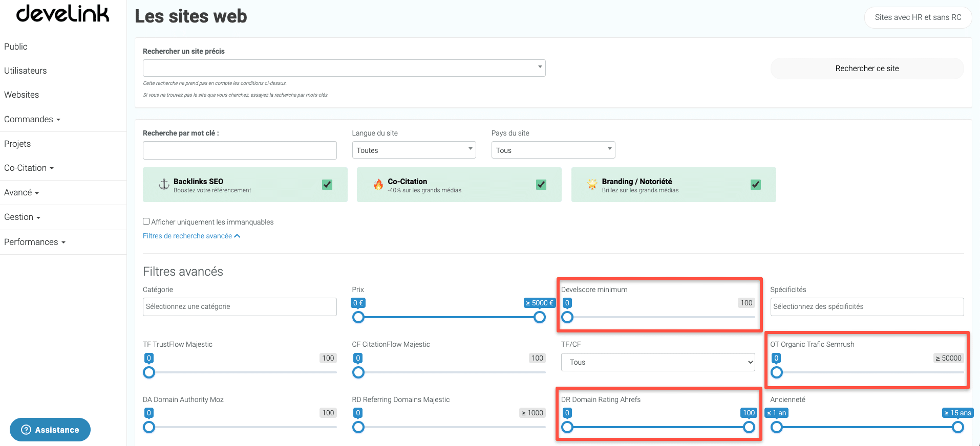980x446 pixels.
Task: Click the Les sites web heading
Action: [190, 16]
